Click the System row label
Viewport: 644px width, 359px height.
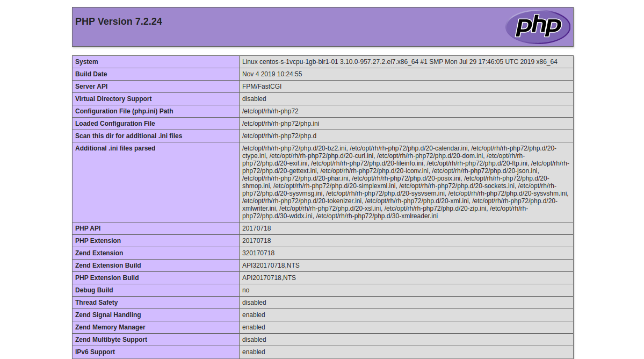coord(87,62)
